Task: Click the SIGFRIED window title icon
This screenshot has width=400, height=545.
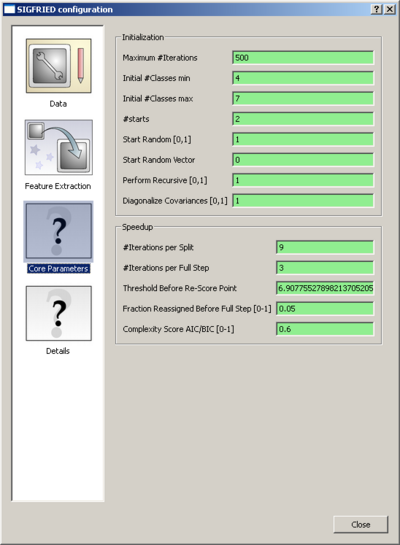Action: pos(9,9)
